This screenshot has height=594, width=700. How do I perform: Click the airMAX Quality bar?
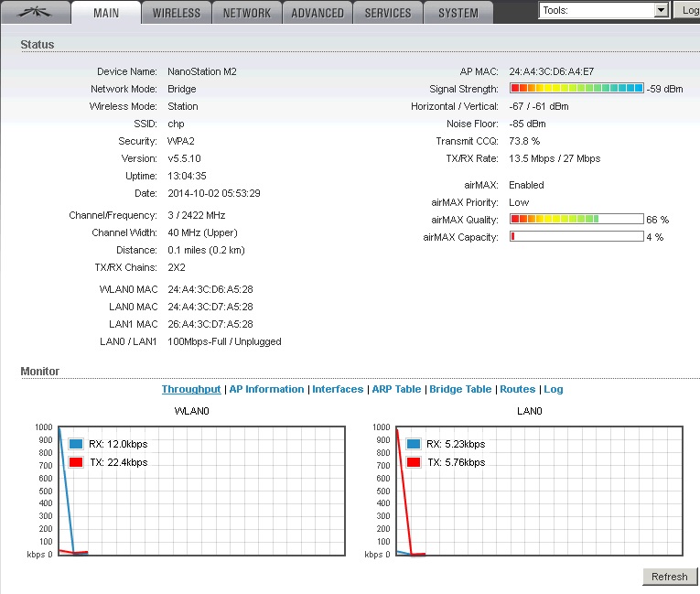[576, 219]
